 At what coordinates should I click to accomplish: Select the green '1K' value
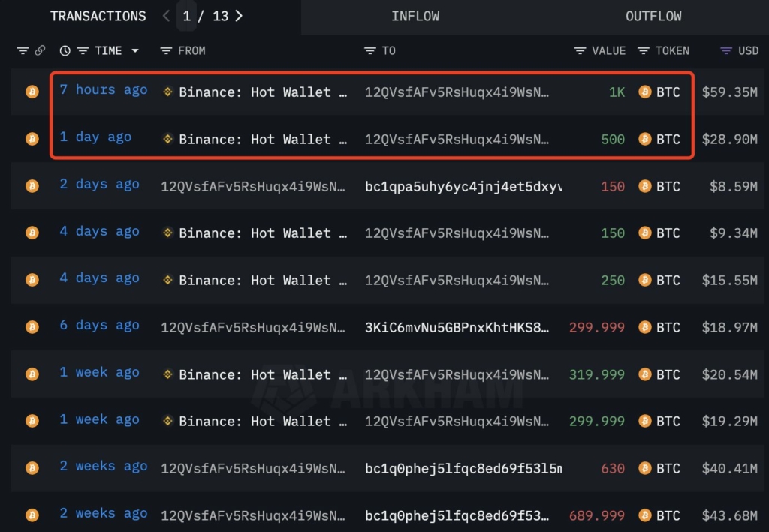(617, 92)
